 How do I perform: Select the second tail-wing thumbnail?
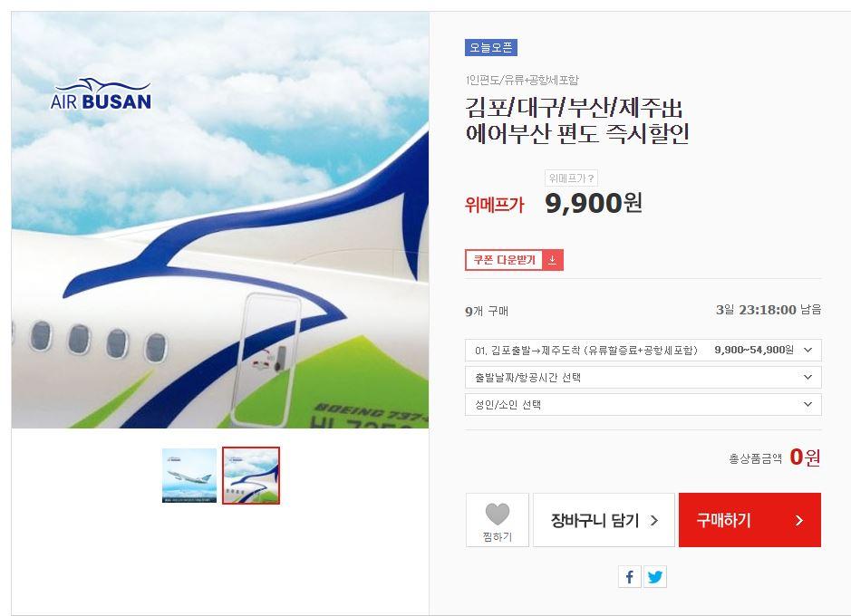251,476
